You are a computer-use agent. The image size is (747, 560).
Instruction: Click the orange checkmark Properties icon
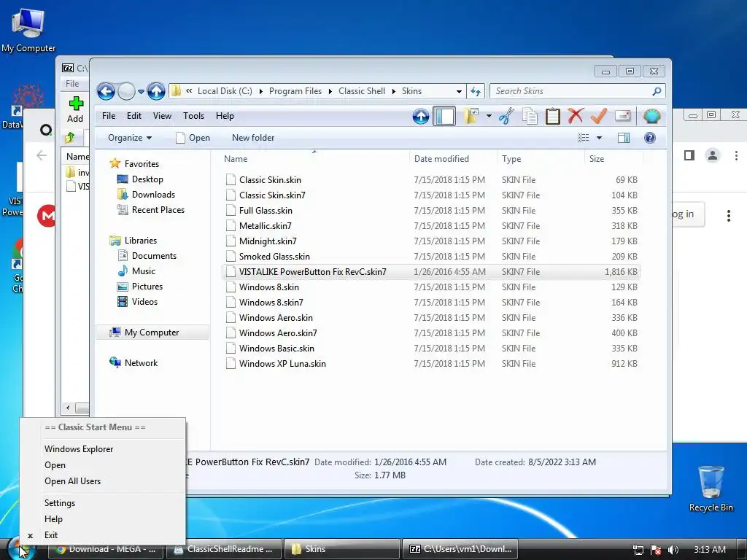(x=598, y=116)
